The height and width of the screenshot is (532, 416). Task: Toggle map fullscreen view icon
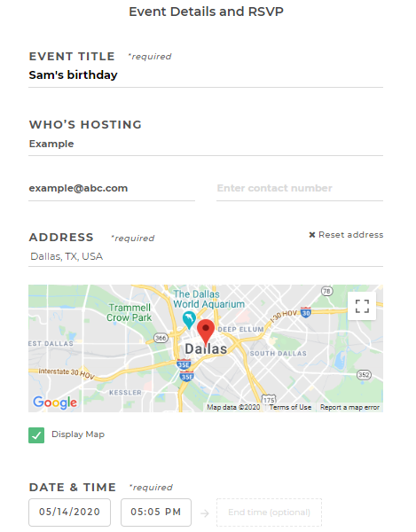(x=362, y=306)
